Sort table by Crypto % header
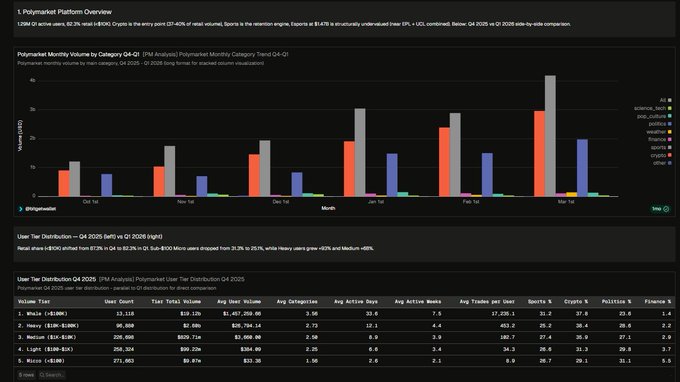The image size is (680, 382). (576, 301)
